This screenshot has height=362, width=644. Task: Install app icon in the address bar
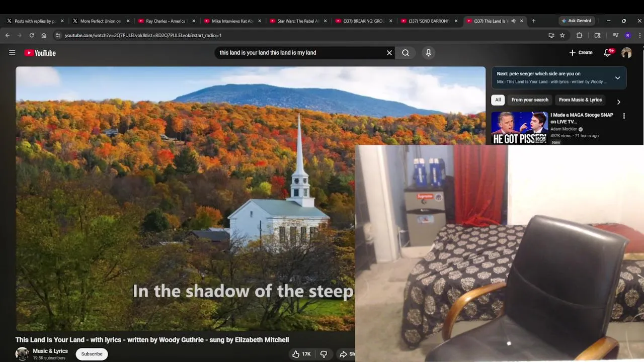pyautogui.click(x=551, y=35)
